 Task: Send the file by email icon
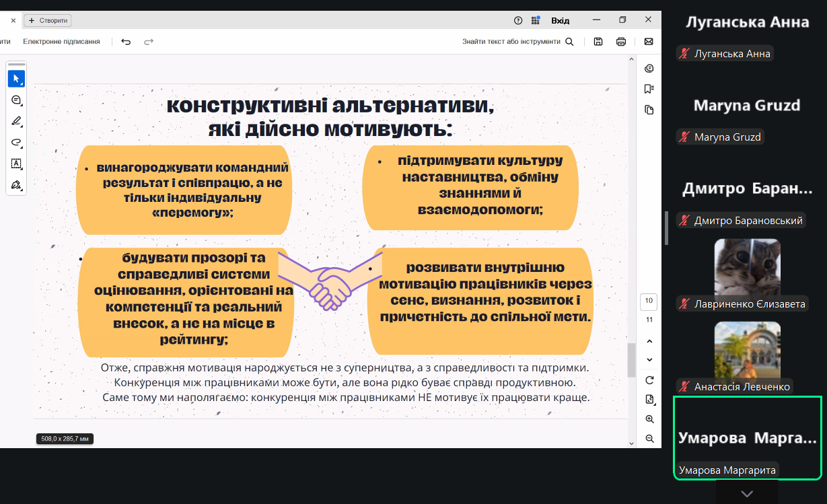coord(649,42)
